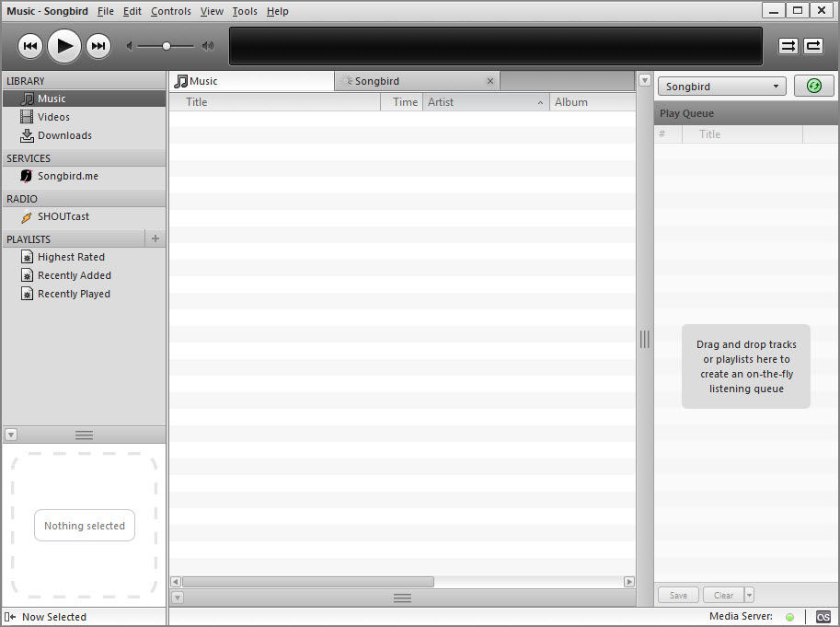Clear the play queue

tap(723, 595)
